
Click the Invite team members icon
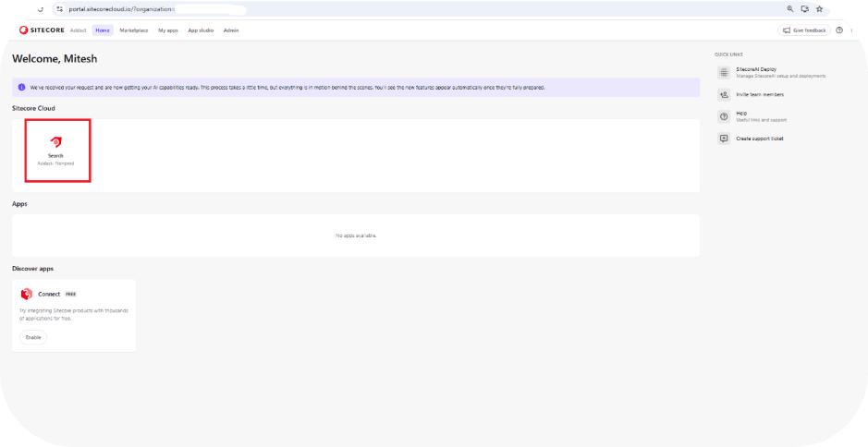coord(724,94)
